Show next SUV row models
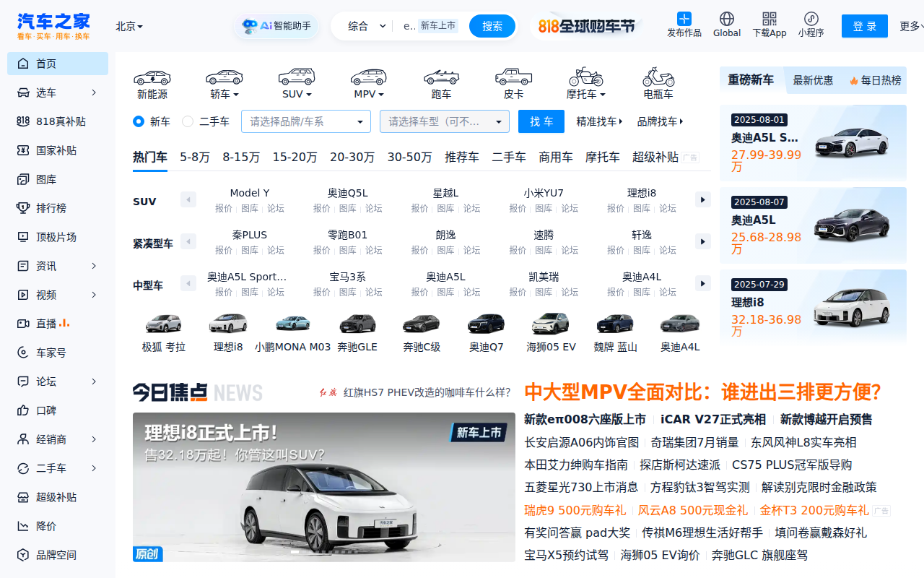The height and width of the screenshot is (578, 924). pyautogui.click(x=703, y=199)
